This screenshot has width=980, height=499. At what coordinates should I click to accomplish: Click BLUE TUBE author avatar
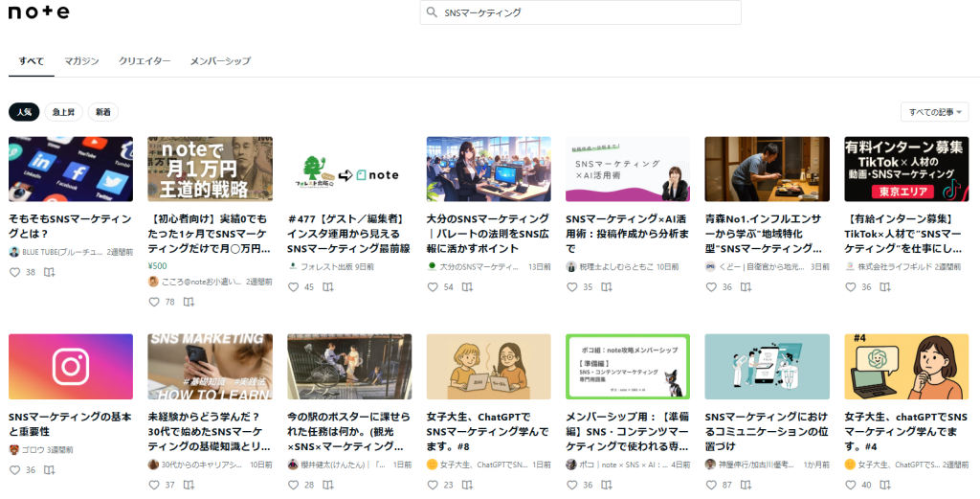[13, 252]
